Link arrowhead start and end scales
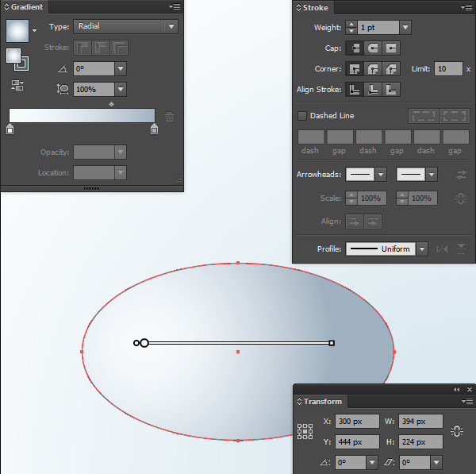The image size is (476, 474). pyautogui.click(x=461, y=198)
